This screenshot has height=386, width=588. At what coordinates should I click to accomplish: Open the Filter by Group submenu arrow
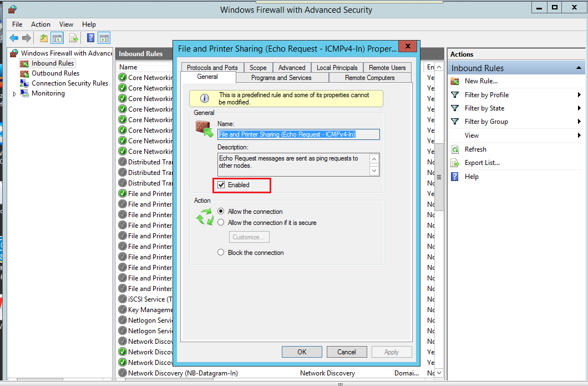point(579,122)
